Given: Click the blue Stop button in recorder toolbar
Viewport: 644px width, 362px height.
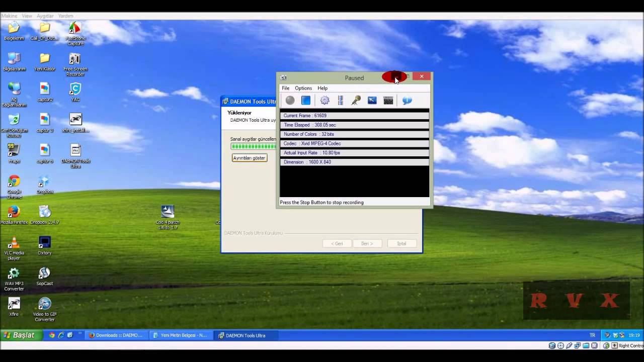Looking at the screenshot, I should [306, 101].
